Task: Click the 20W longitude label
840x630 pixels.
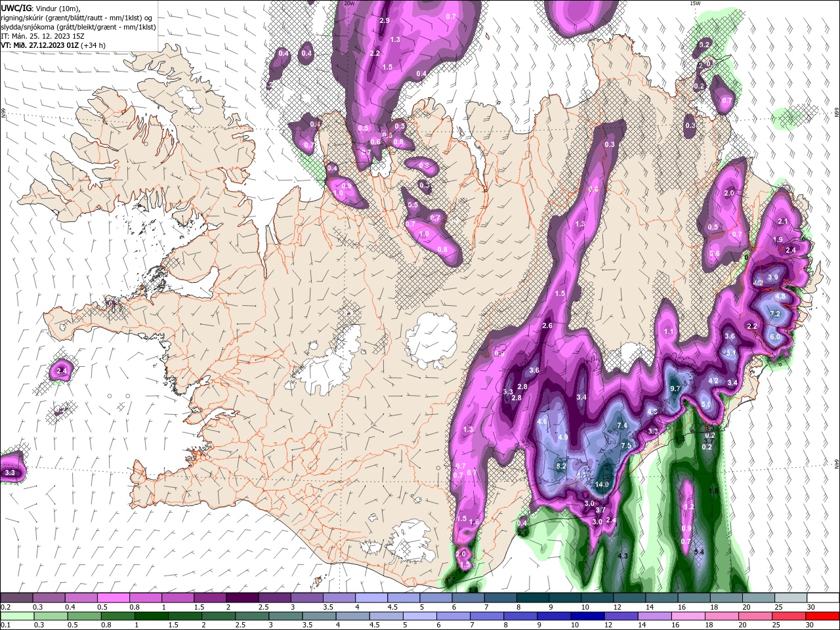Action: click(x=349, y=3)
